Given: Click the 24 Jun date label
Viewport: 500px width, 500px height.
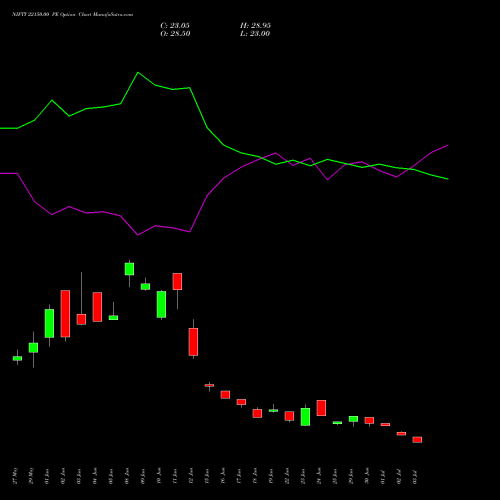Looking at the screenshot, I should (x=319, y=476).
